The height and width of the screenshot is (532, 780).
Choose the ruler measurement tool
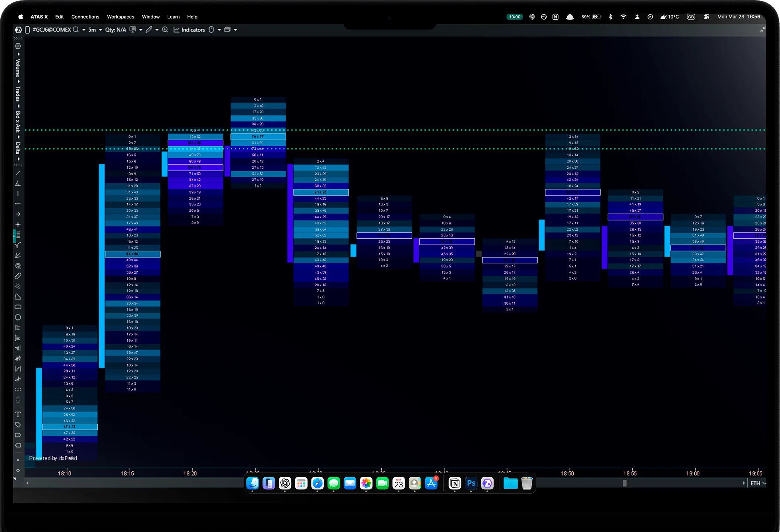[x=18, y=276]
